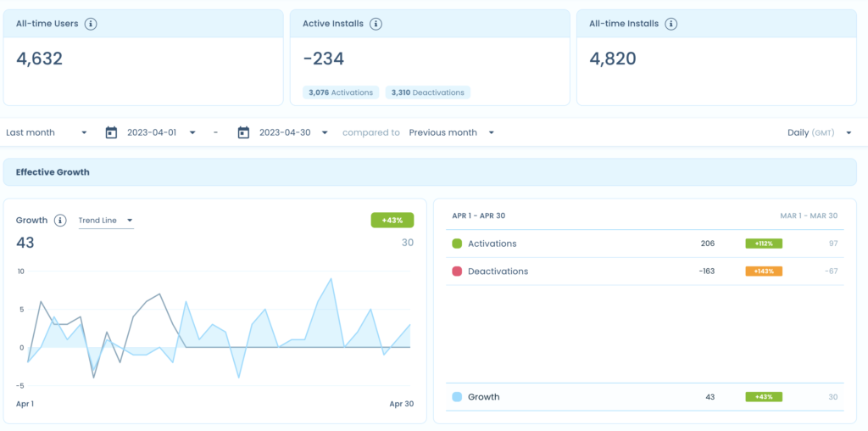Open the Last month period dropdown

click(47, 132)
